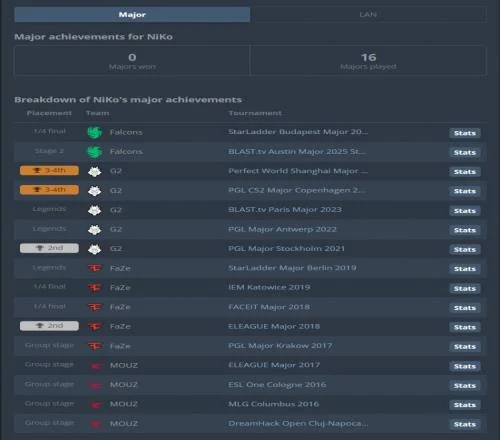Switch to the LAN tab
This screenshot has height=440, width=500.
[x=368, y=14]
